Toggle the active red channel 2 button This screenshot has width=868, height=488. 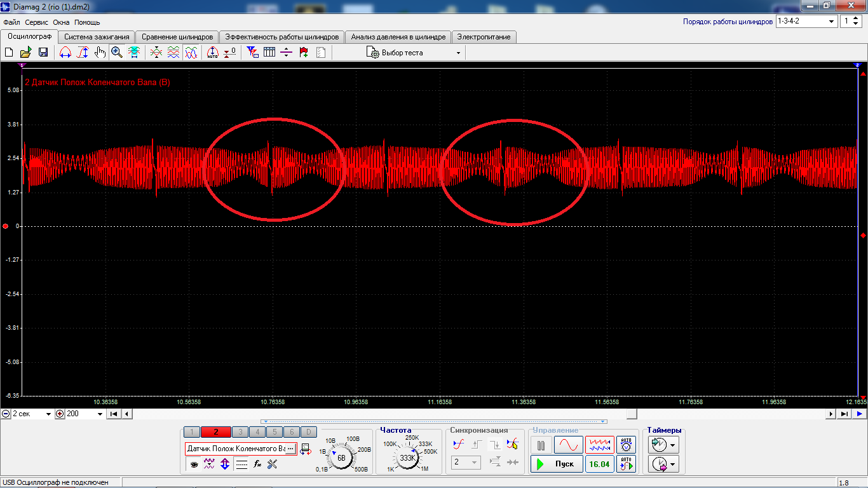coord(216,432)
